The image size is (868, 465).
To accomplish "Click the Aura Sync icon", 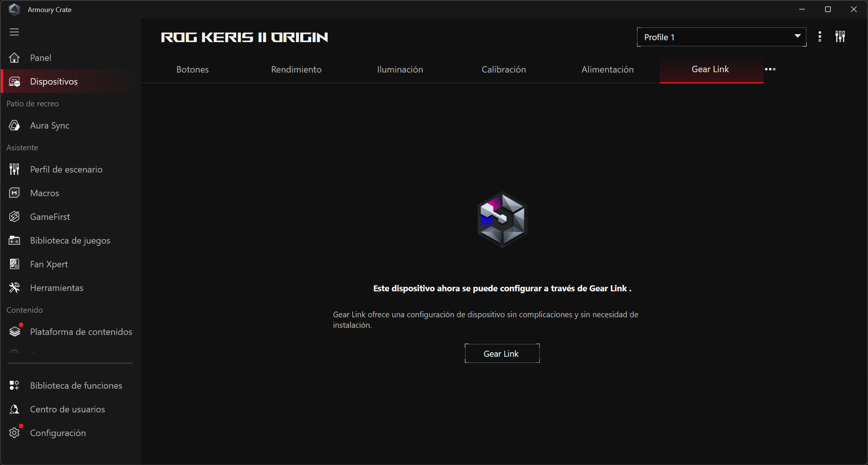I will point(14,126).
